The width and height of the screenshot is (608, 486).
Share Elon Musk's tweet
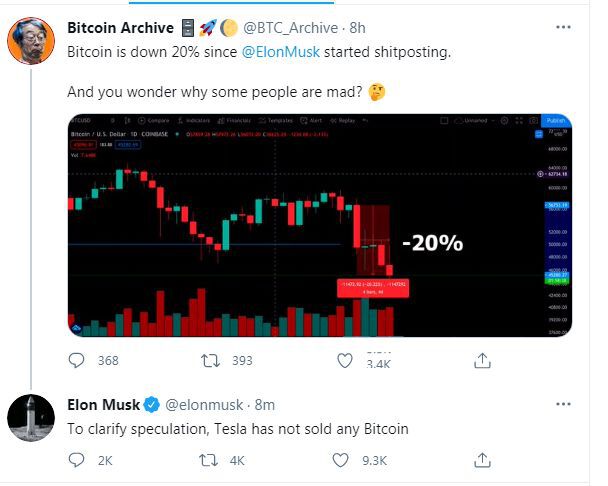[482, 460]
